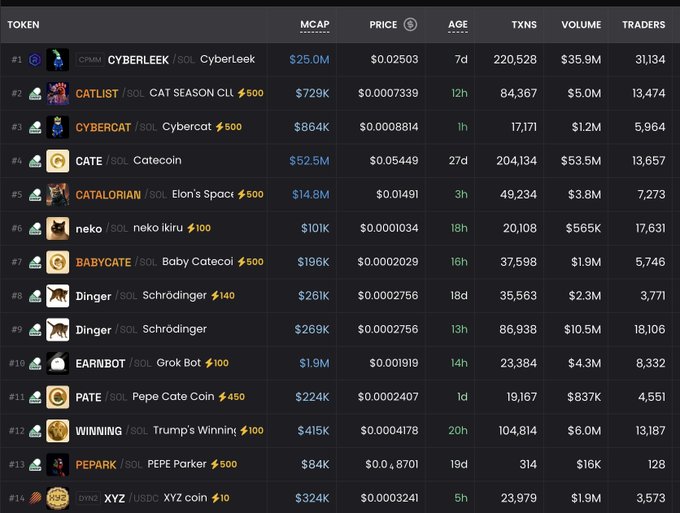Click the lightning 500 badge on PEPARK row
Image resolution: width=680 pixels, height=513 pixels.
[x=224, y=464]
